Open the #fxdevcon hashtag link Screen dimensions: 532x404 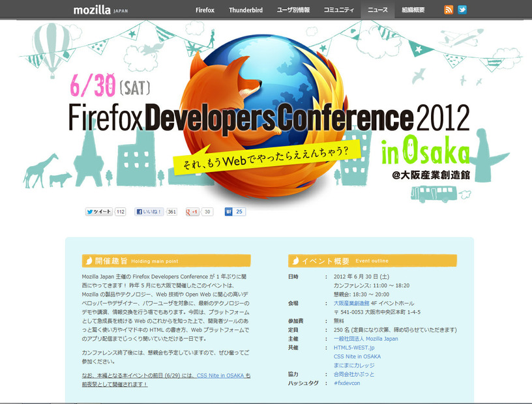347,382
